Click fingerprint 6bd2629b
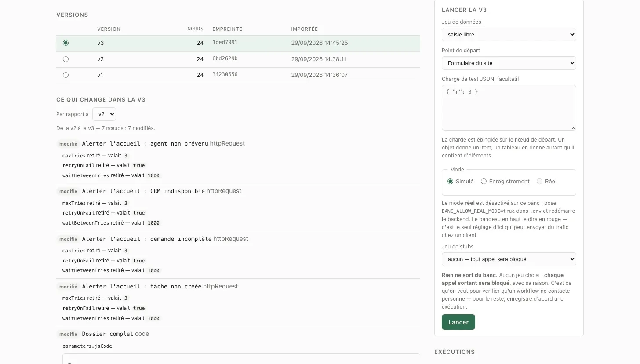Screen dimensions: 640x364 tap(225, 58)
